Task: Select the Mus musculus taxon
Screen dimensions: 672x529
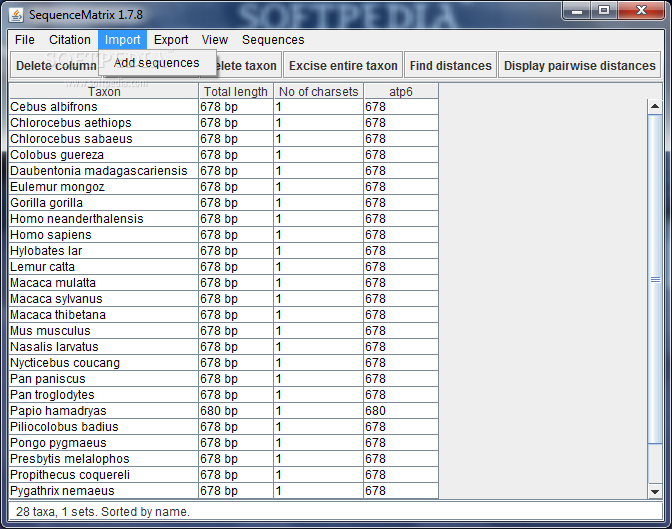Action: point(104,331)
